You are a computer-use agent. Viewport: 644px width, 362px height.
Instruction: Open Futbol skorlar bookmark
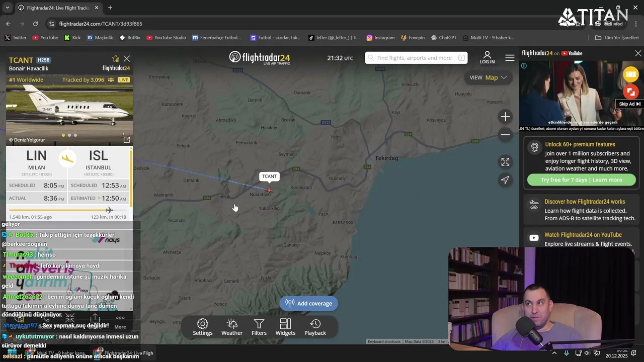(x=275, y=38)
